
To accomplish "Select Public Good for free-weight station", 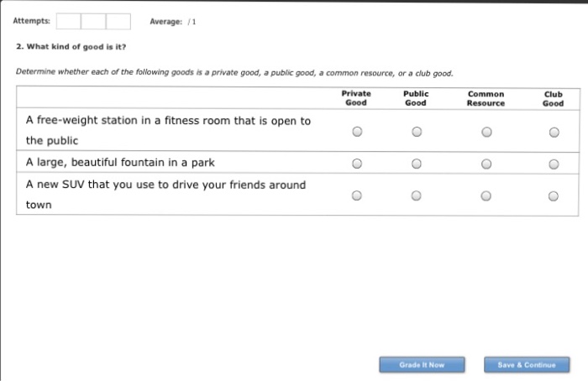I will [416, 132].
